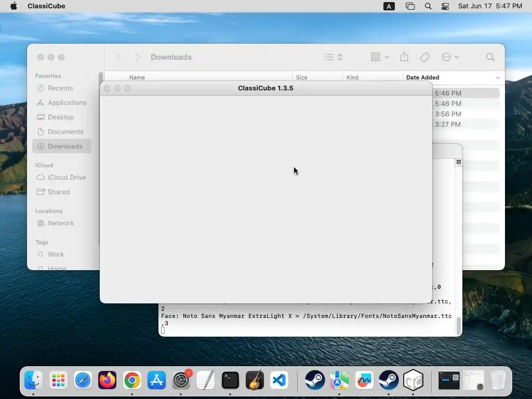Click the ClassiCube 1.3.5 title bar
The height and width of the screenshot is (399, 532).
tap(265, 88)
